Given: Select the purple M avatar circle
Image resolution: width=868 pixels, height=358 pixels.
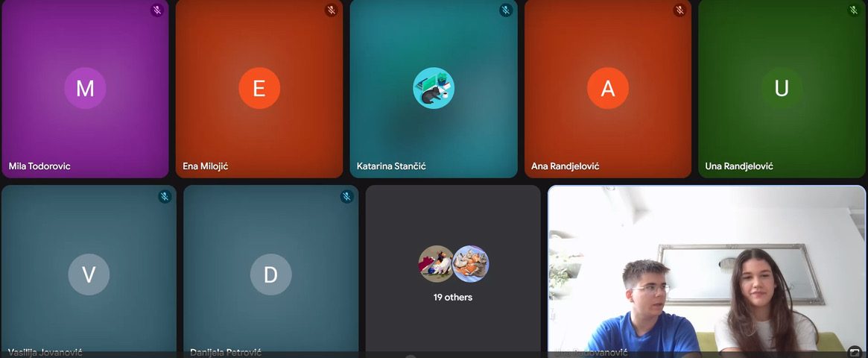Looking at the screenshot, I should click(85, 88).
